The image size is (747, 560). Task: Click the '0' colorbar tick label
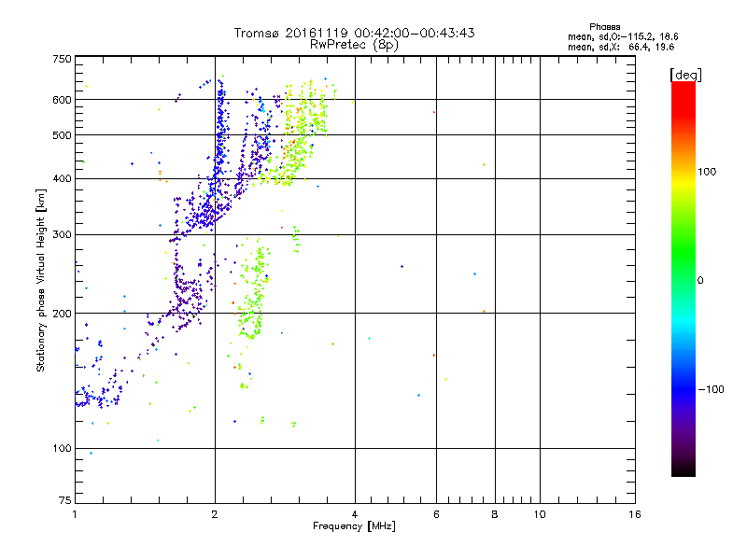pyautogui.click(x=700, y=281)
